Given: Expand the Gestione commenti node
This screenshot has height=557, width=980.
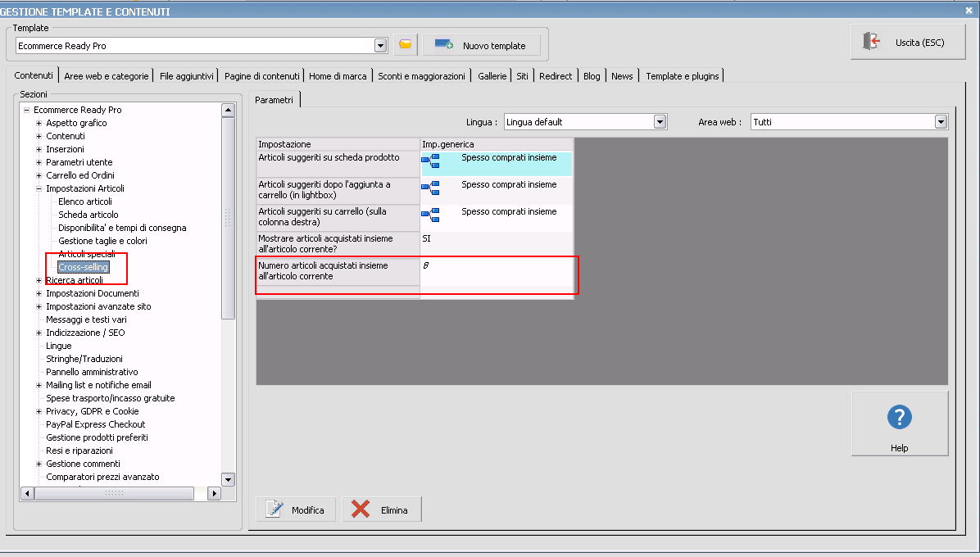Looking at the screenshot, I should pyautogui.click(x=39, y=464).
